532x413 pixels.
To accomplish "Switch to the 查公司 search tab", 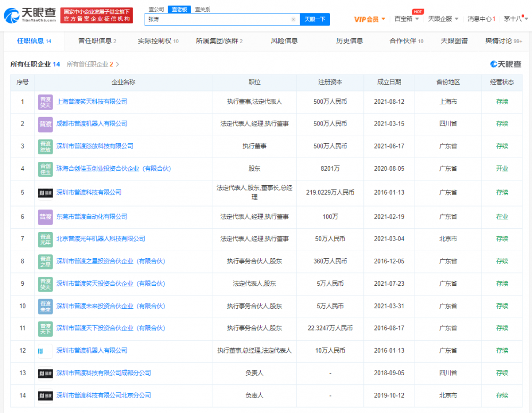I will pos(156,10).
